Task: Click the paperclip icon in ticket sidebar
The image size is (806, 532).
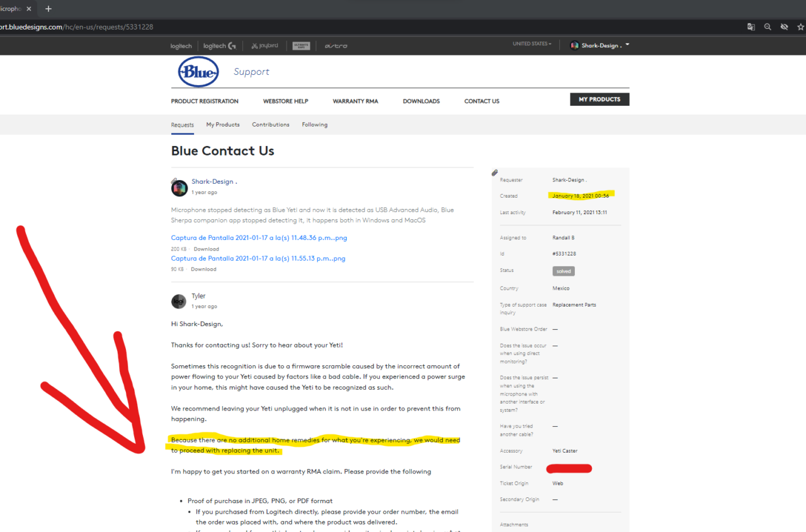Action: coord(495,173)
